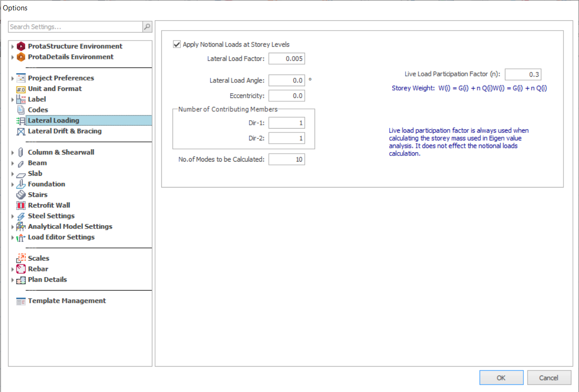Click the Retrofit Wall icon
The height and width of the screenshot is (392, 579).
coord(20,205)
